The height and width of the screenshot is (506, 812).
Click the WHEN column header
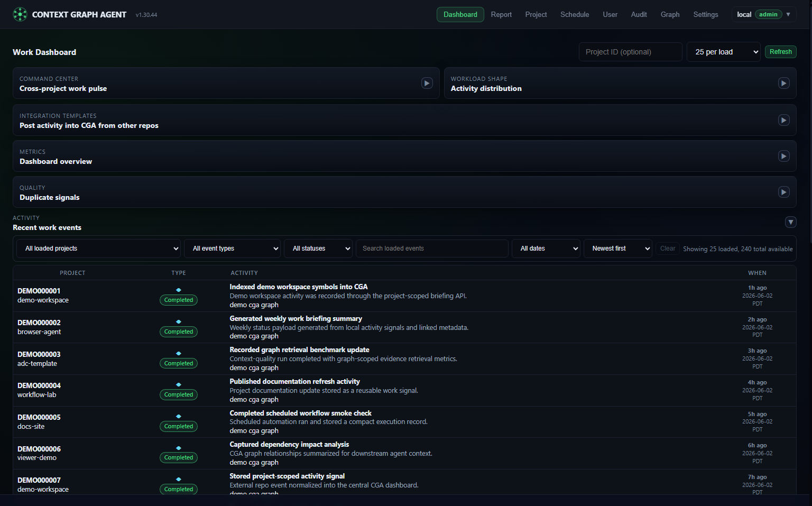pyautogui.click(x=757, y=273)
